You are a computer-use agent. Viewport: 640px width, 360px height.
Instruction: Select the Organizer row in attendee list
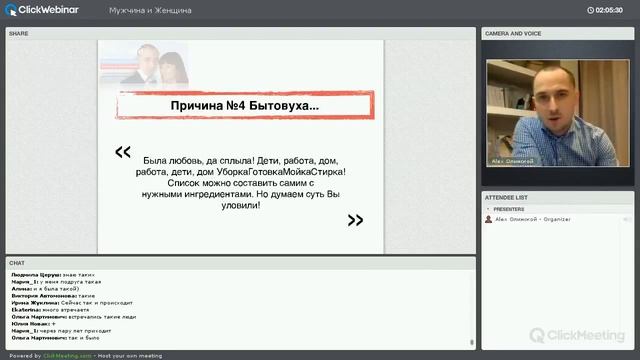[x=557, y=219]
